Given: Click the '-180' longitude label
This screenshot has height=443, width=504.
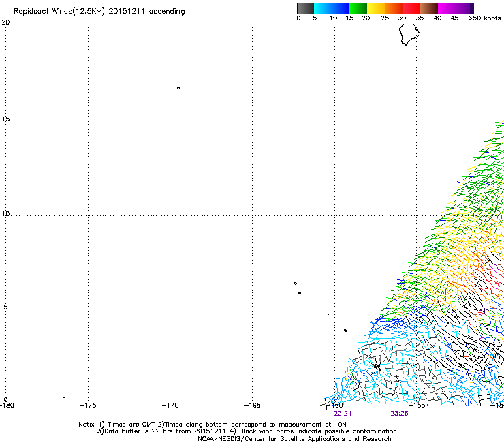Looking at the screenshot, I should click(x=7, y=406).
